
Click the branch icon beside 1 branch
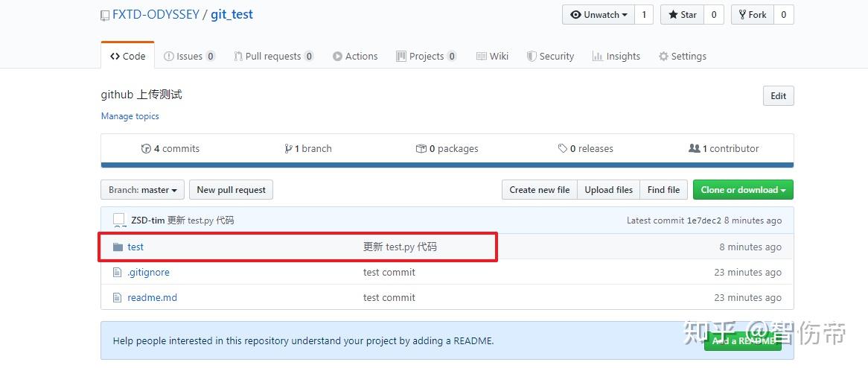[288, 149]
